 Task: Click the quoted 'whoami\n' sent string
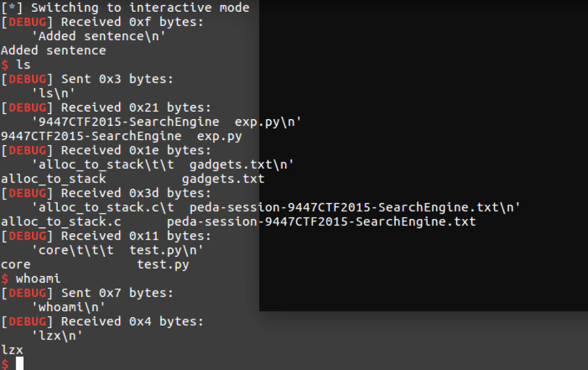tap(69, 307)
